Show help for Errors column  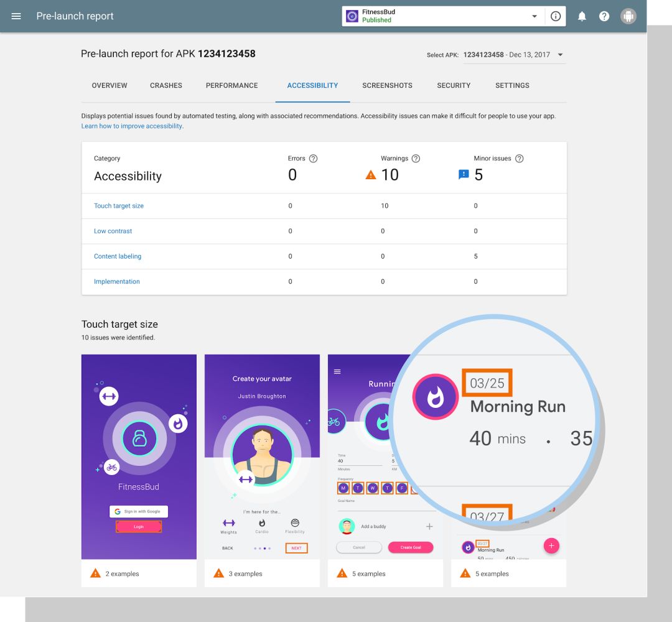(313, 159)
